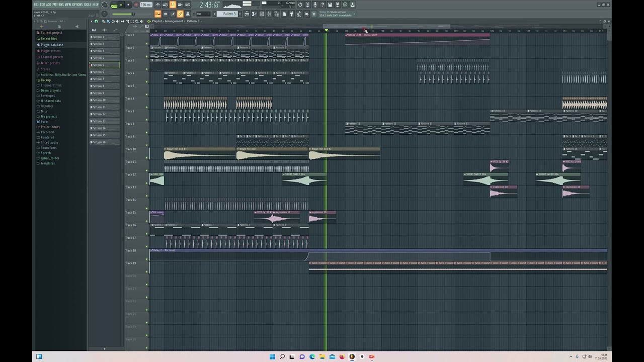This screenshot has width=644, height=362.
Task: Open the PATTERNS menu
Action: pyautogui.click(x=58, y=5)
